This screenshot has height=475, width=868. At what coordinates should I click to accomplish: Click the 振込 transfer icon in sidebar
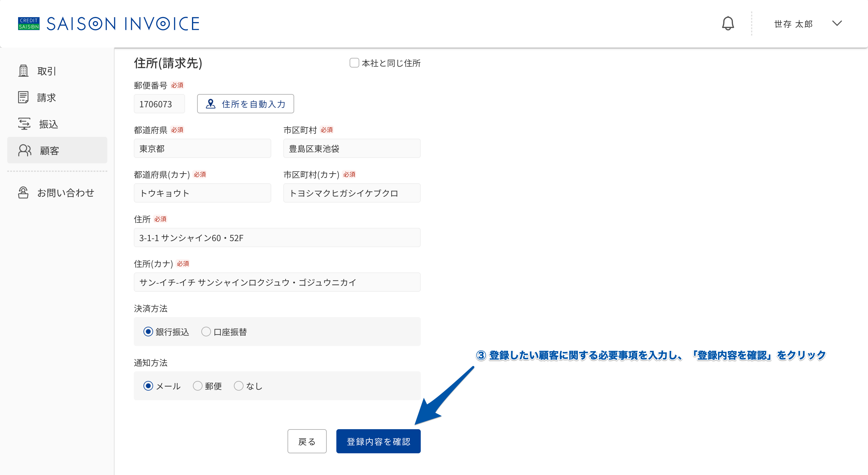[x=24, y=124]
